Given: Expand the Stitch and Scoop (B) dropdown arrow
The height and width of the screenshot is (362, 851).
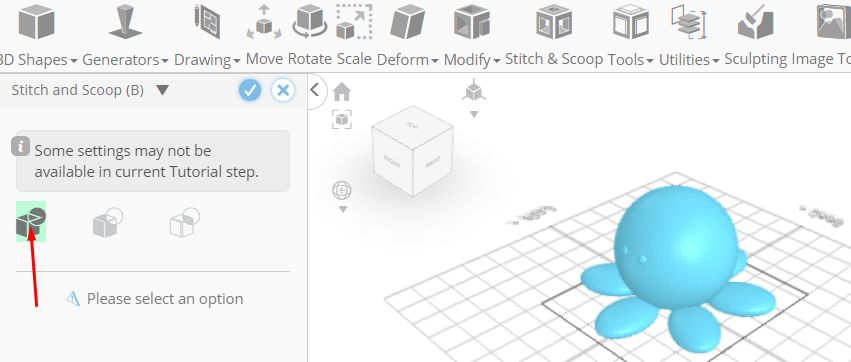Looking at the screenshot, I should (x=162, y=90).
